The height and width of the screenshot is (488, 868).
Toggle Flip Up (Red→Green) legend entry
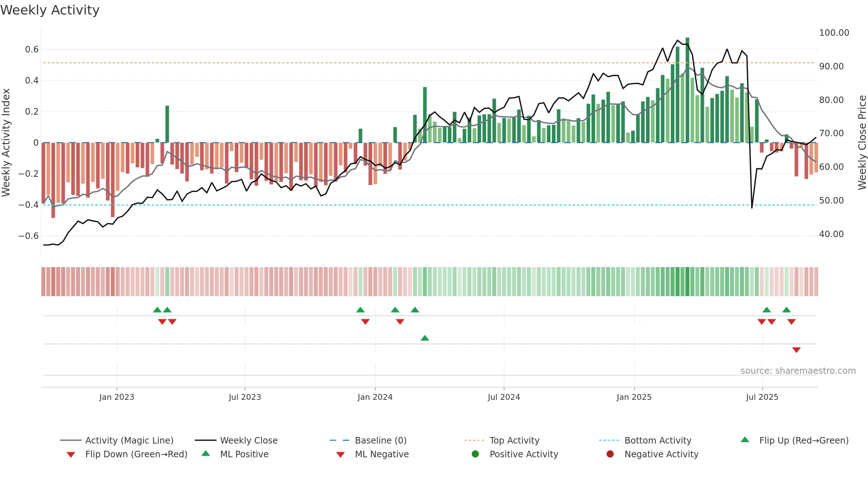(795, 440)
